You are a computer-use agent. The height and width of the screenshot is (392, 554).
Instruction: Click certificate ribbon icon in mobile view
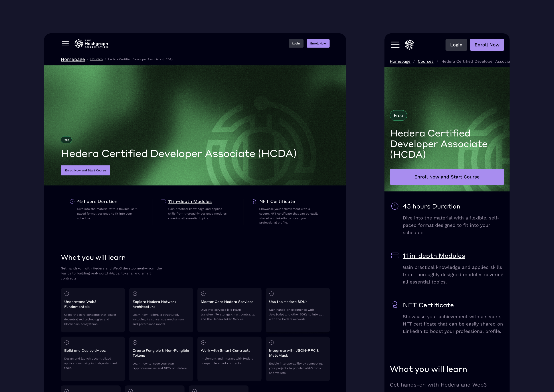(395, 305)
